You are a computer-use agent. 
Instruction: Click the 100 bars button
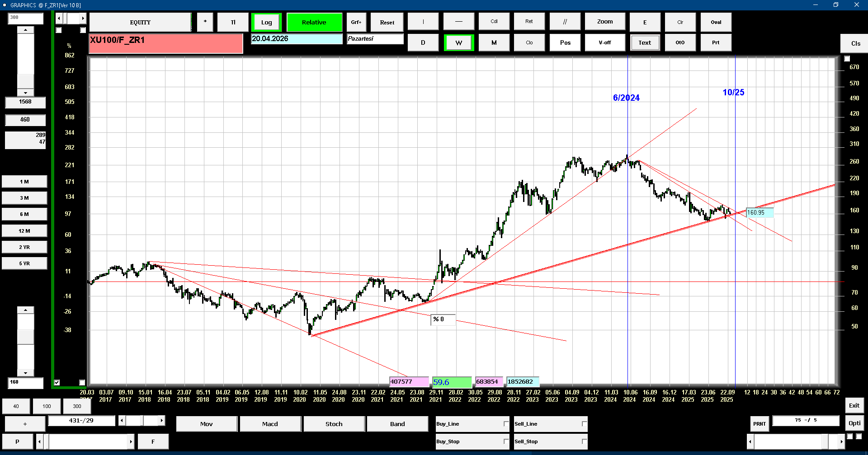tap(47, 406)
